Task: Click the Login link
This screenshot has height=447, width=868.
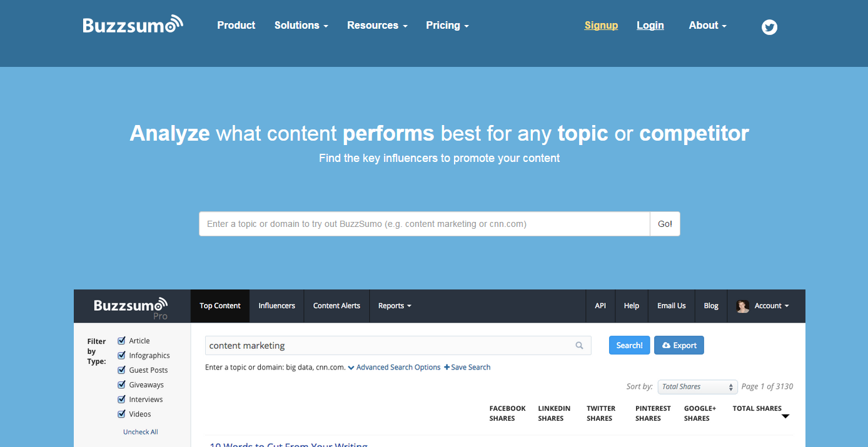Action: pyautogui.click(x=650, y=25)
